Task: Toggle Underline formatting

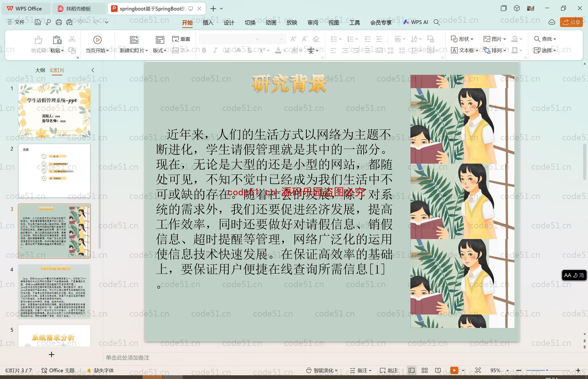Action: [227, 50]
